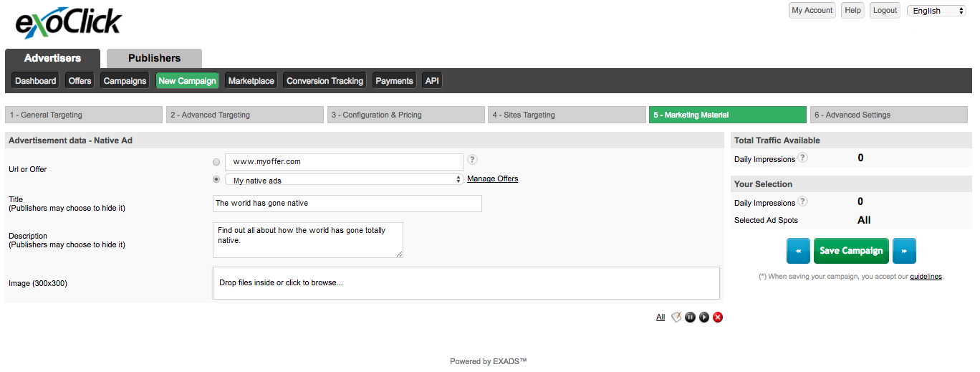The width and height of the screenshot is (980, 372).
Task: Open New Campaign in the navigation bar
Action: [x=187, y=81]
